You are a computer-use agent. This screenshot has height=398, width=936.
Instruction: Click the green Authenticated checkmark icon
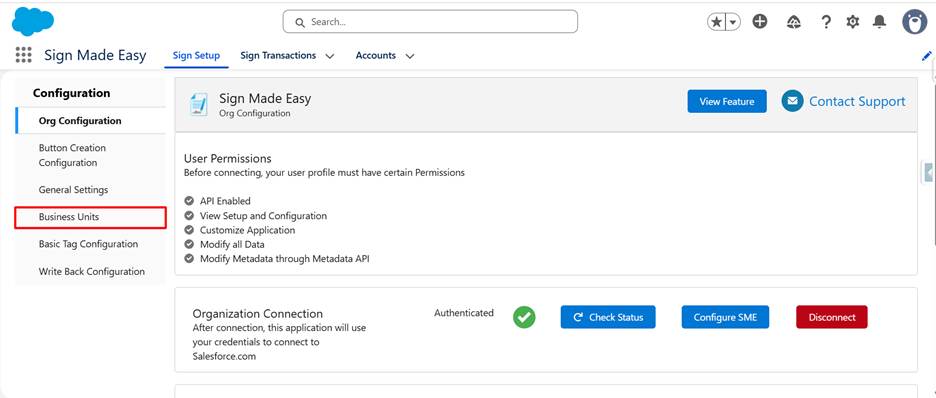(524, 317)
